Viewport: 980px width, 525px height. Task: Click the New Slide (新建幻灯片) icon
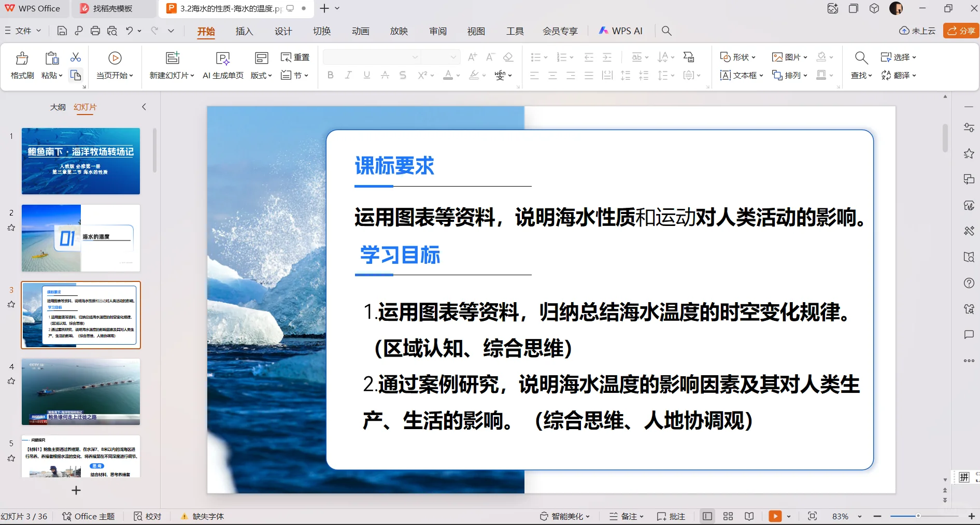(173, 58)
